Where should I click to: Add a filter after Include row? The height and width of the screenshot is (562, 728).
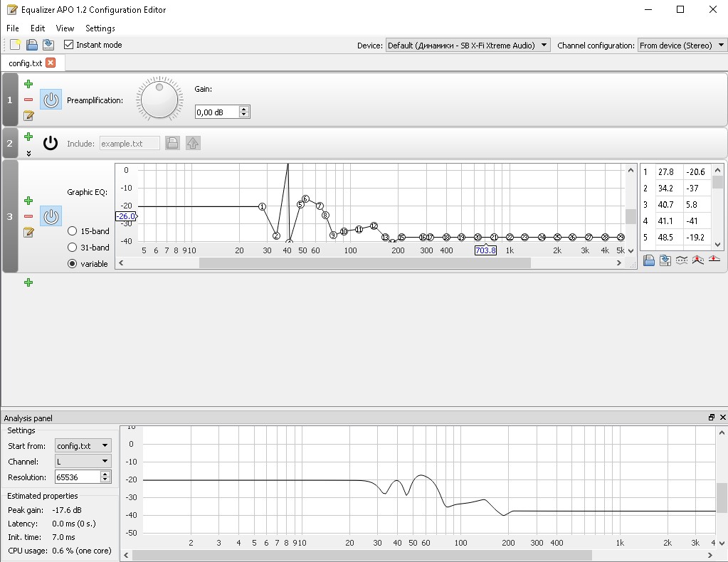pyautogui.click(x=28, y=137)
